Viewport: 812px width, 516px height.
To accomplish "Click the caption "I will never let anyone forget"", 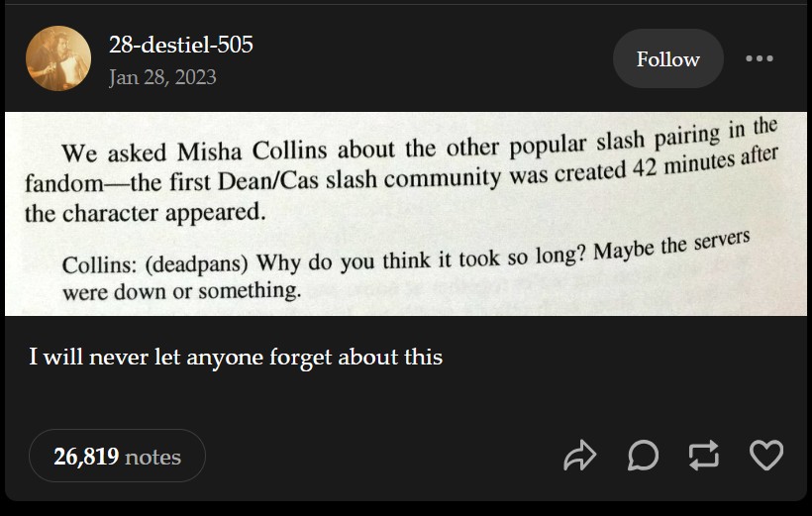I will point(236,357).
